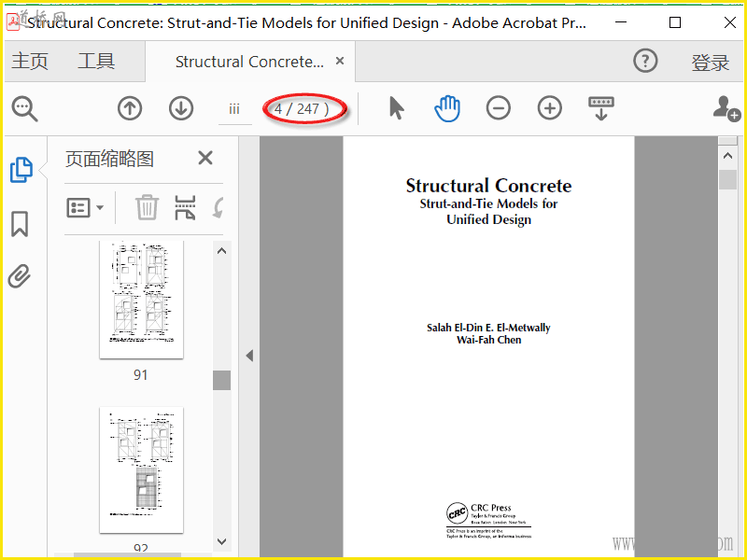The height and width of the screenshot is (560, 747).
Task: Close the 页面缩略图 panel
Action: coord(205,158)
